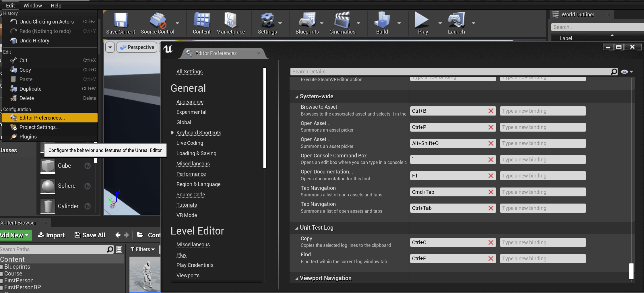644x293 pixels.
Task: Remove the Ctrl+P binding for Open Asset
Action: click(491, 127)
